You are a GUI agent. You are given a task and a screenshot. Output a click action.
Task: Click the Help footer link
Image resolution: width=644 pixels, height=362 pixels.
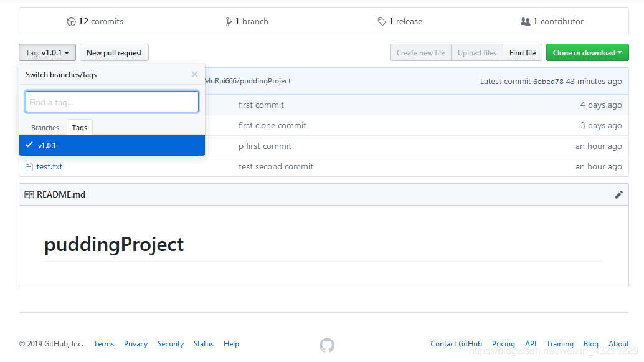[231, 344]
